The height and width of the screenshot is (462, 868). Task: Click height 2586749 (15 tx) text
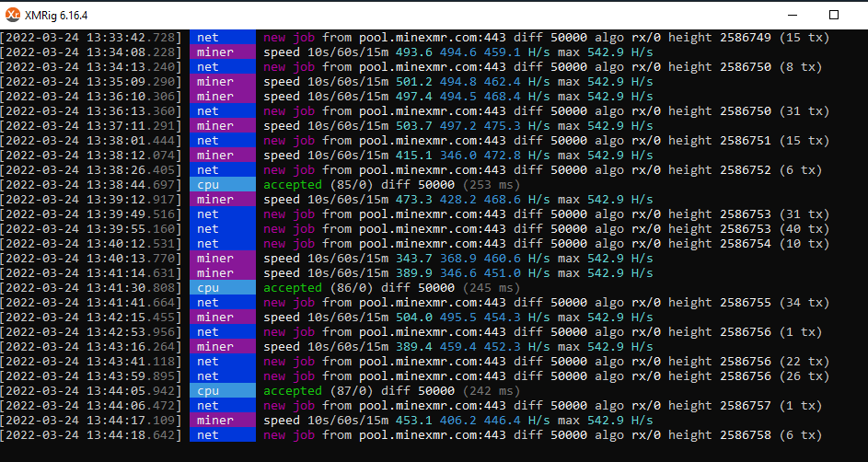749,38
